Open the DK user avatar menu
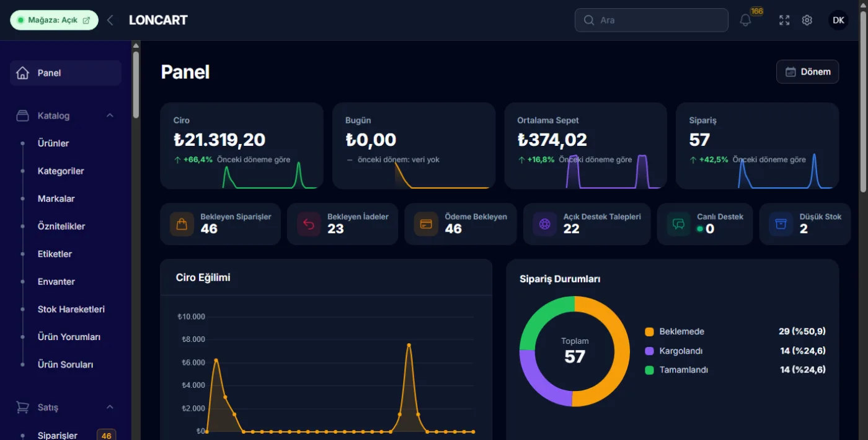This screenshot has height=440, width=868. [x=838, y=20]
